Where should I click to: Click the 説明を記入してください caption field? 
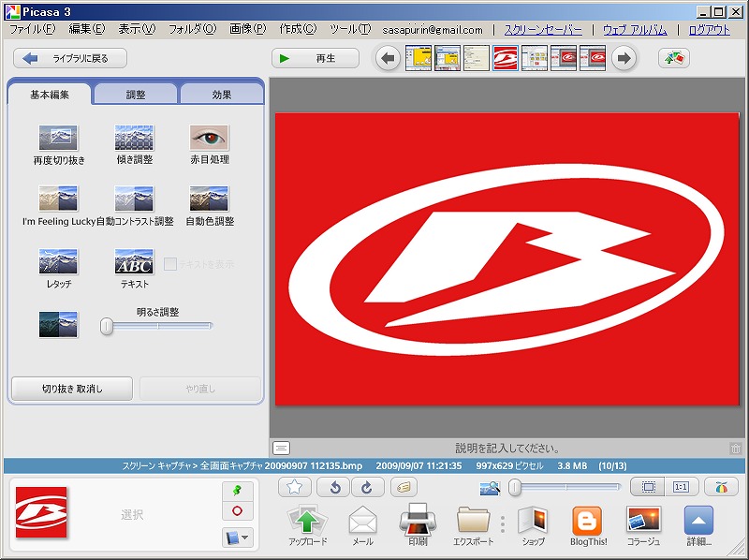pyautogui.click(x=507, y=449)
